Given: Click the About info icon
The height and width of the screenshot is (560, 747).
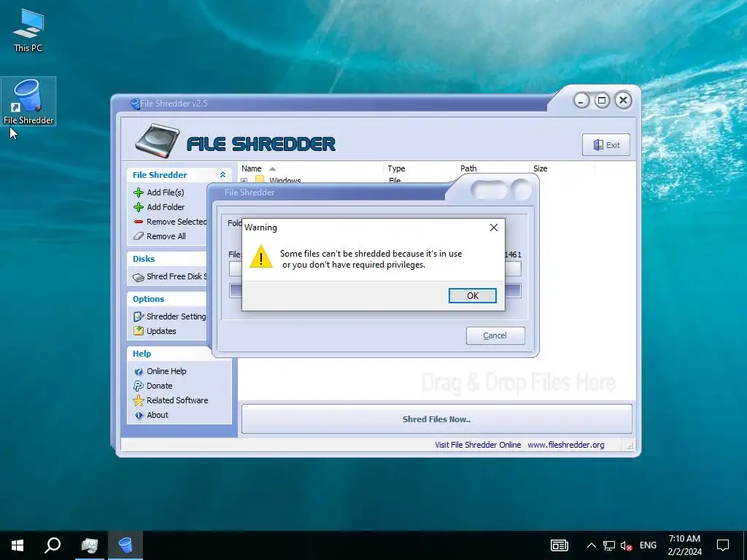Looking at the screenshot, I should coord(139,415).
